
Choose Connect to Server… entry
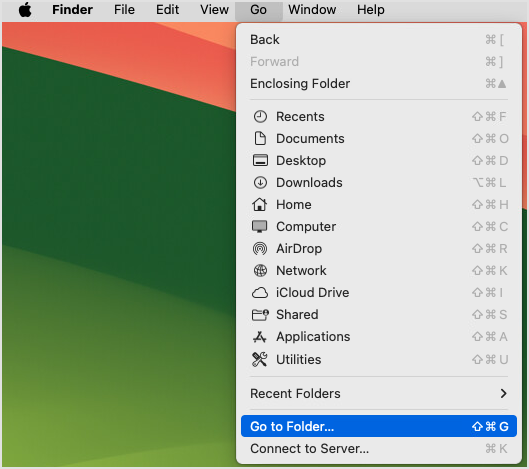[x=379, y=448]
